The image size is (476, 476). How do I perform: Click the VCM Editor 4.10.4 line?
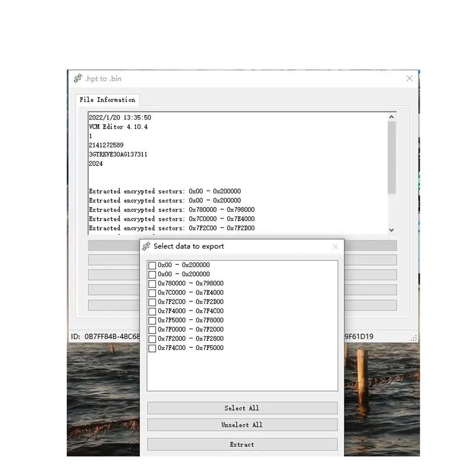click(x=118, y=127)
